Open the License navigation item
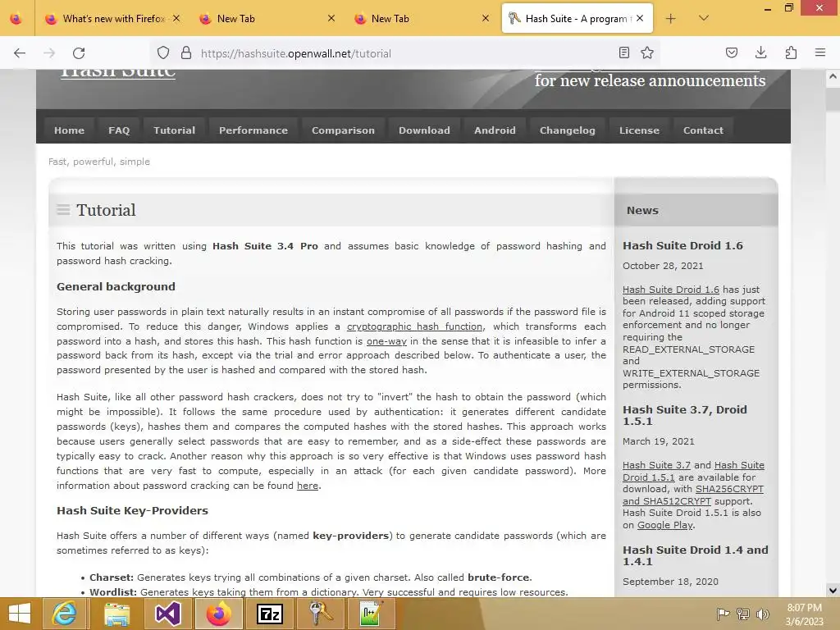The height and width of the screenshot is (630, 840). tap(639, 130)
